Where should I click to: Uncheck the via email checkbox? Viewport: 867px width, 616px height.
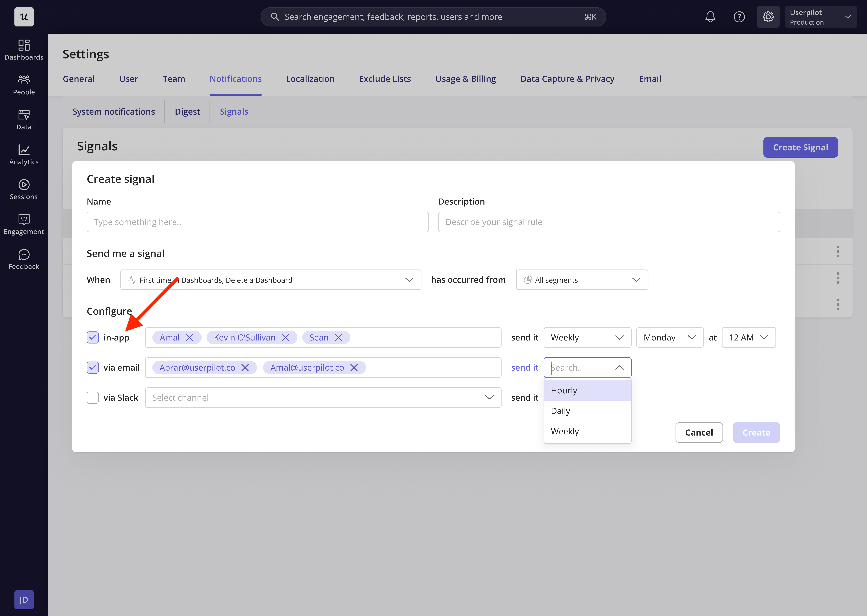[x=93, y=367]
